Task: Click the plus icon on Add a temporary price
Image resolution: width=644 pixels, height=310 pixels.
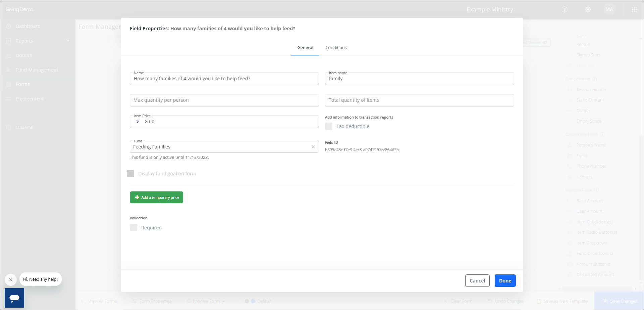Action: (x=137, y=197)
